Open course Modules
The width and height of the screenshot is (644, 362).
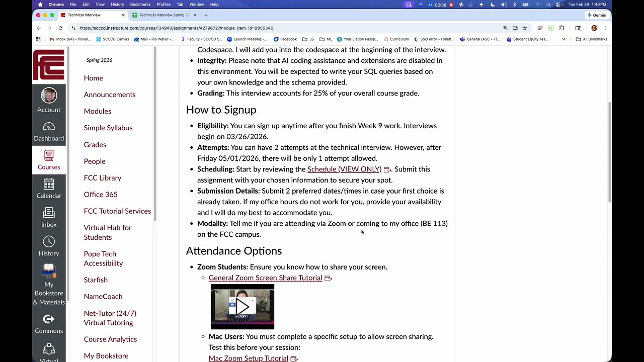point(98,111)
